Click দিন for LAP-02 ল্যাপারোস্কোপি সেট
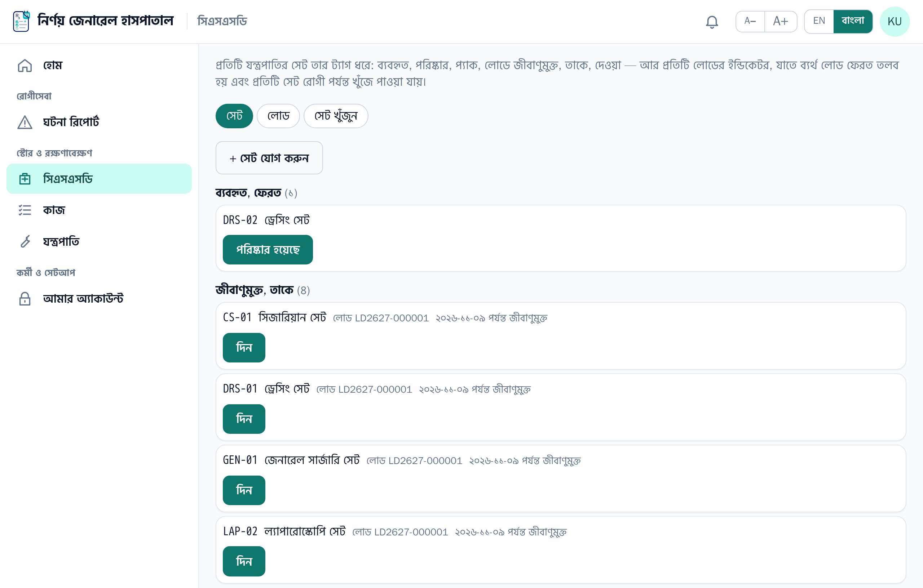The image size is (923, 588). point(244,562)
